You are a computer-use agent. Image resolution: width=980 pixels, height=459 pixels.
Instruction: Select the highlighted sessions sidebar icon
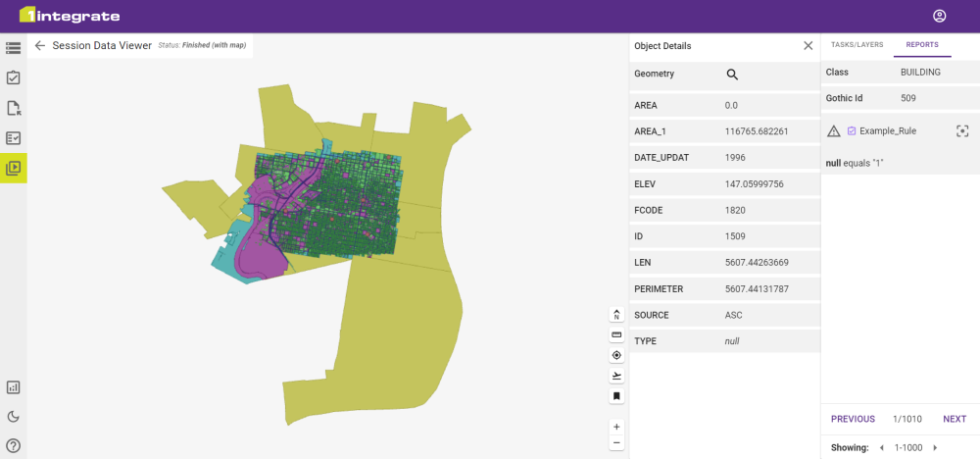coord(13,168)
